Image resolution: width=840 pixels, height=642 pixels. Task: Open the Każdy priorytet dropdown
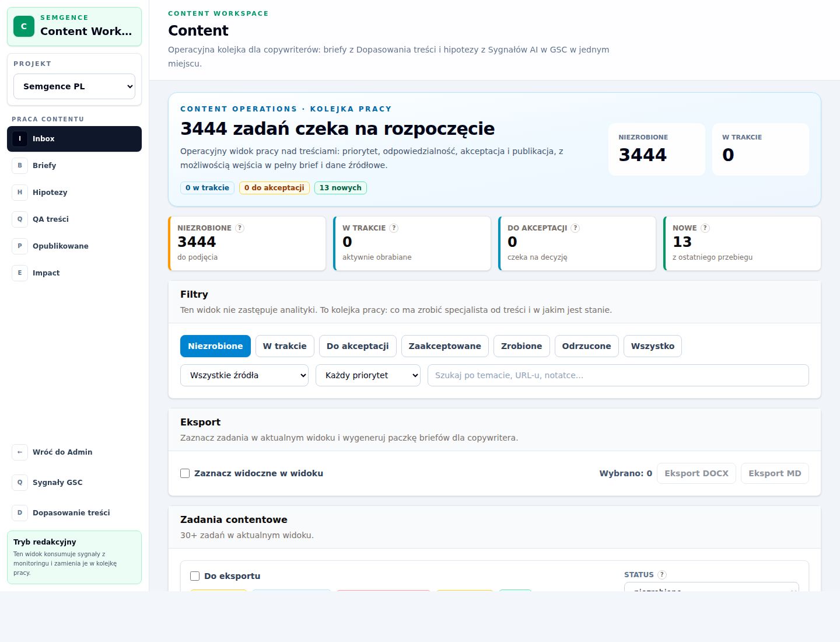368,375
